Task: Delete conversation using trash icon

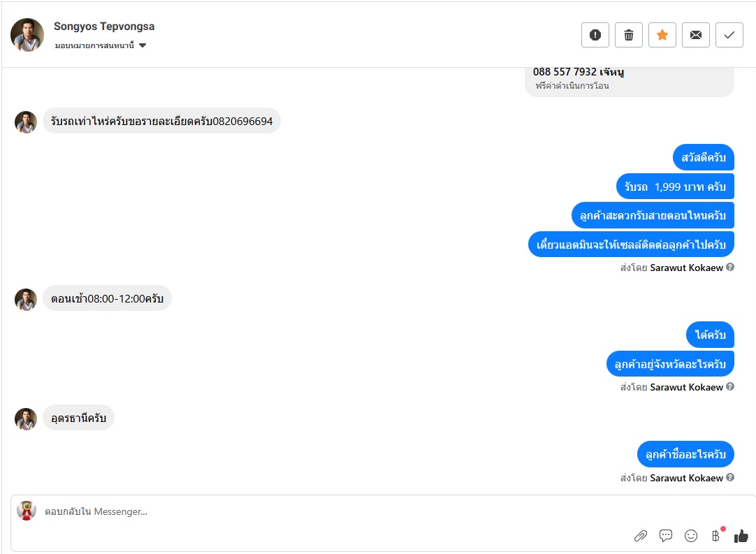Action: pyautogui.click(x=629, y=35)
